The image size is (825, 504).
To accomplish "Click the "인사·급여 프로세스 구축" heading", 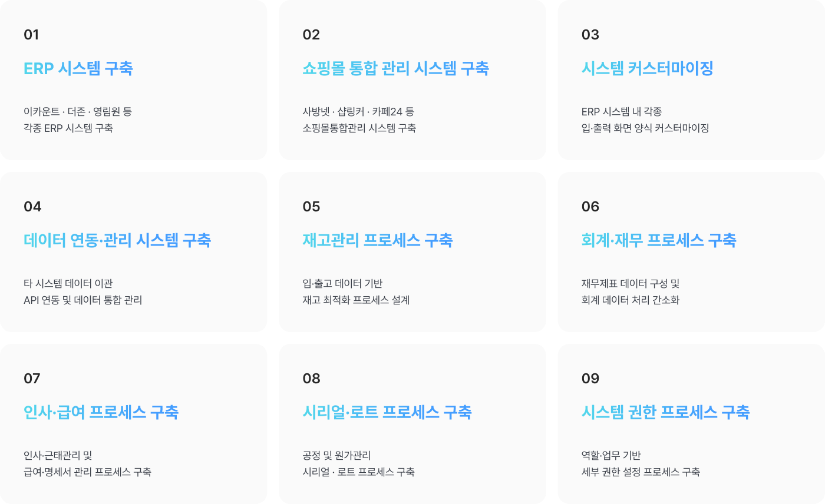I will click(101, 412).
